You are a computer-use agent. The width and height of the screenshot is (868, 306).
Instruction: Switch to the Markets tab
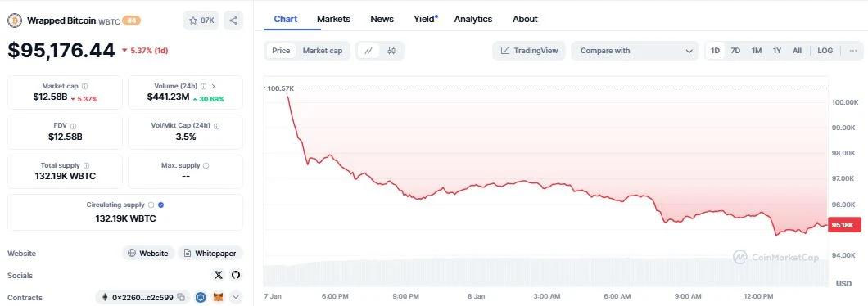click(333, 19)
